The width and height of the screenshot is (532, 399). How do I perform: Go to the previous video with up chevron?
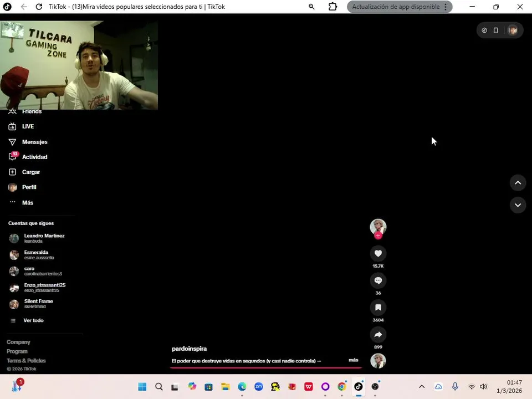pyautogui.click(x=518, y=183)
